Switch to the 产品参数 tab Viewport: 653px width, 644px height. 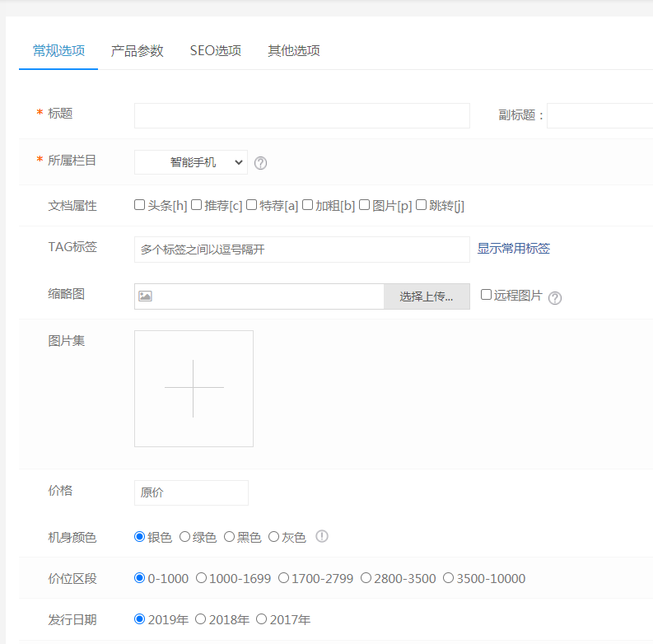[138, 51]
